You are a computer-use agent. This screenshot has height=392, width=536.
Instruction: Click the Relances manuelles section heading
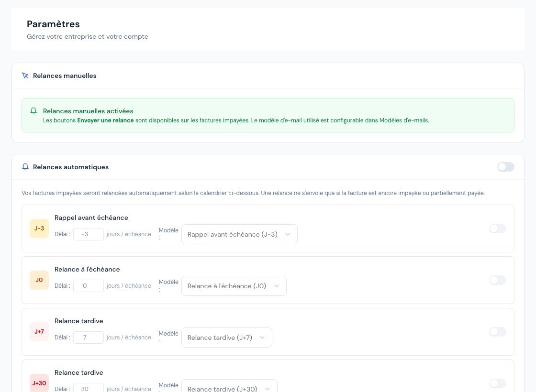[65, 76]
